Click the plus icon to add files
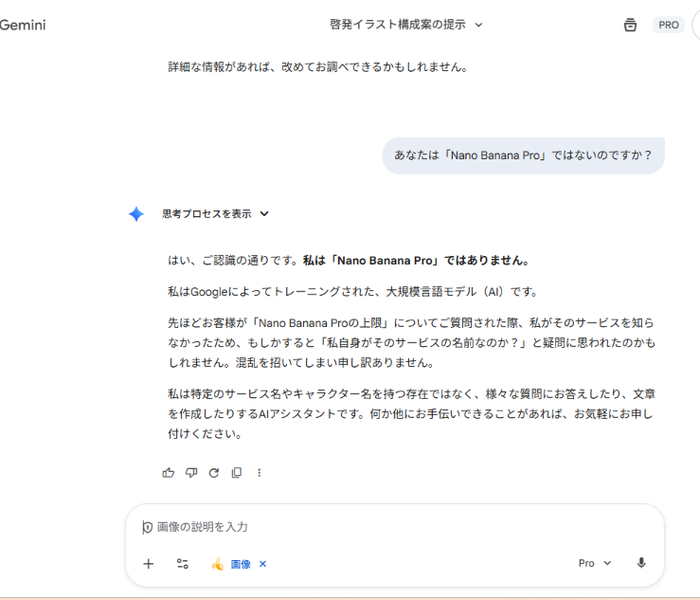The image size is (700, 600). 149,563
